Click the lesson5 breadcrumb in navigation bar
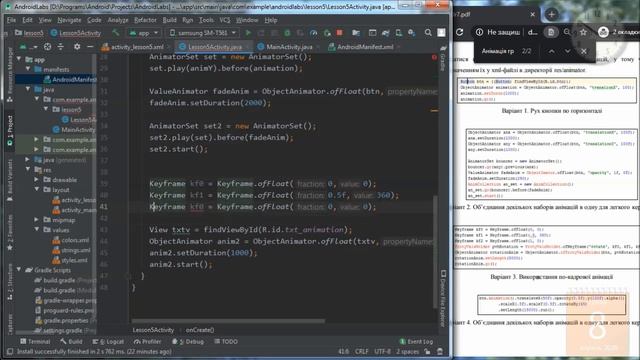 (29, 33)
